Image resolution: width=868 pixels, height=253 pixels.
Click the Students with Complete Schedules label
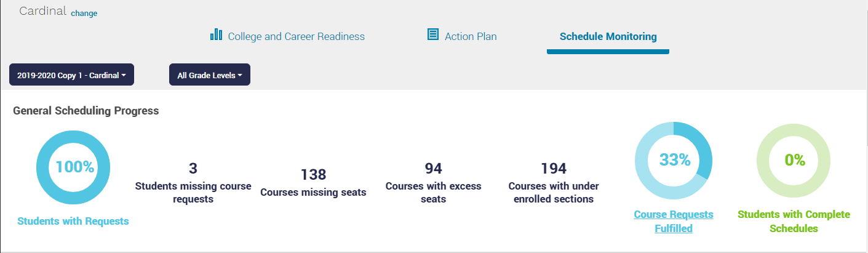794,222
